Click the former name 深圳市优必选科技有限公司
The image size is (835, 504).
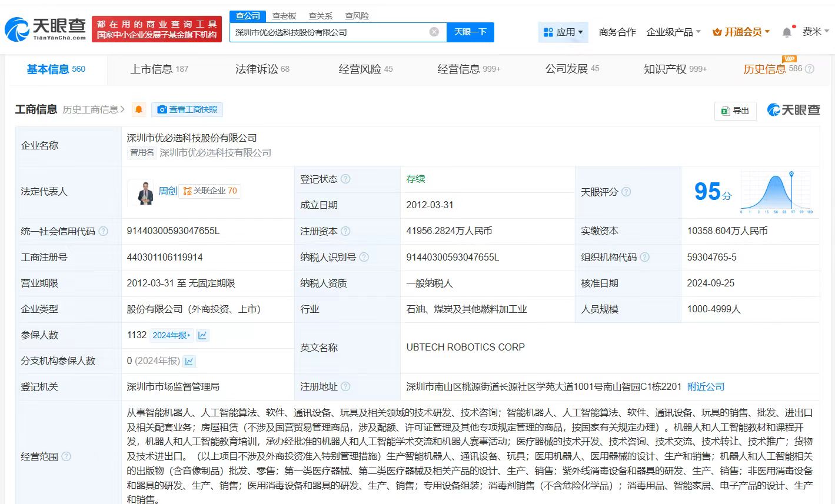coord(215,153)
